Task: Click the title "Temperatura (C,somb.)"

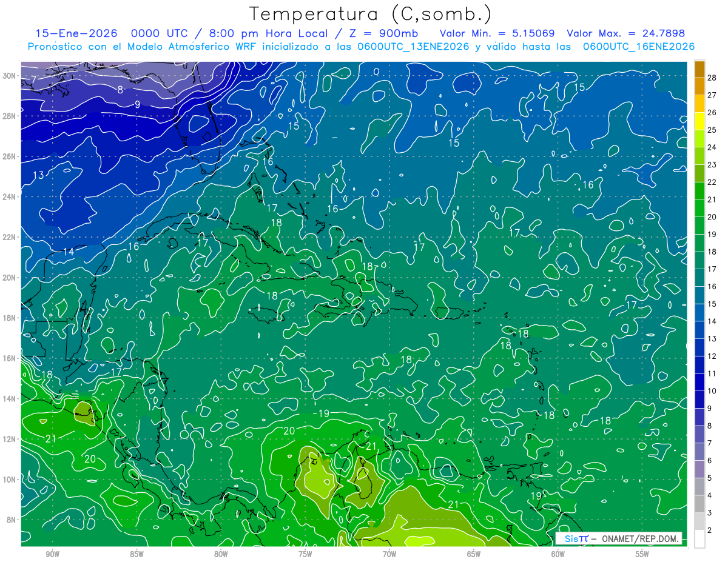Action: coord(370,13)
